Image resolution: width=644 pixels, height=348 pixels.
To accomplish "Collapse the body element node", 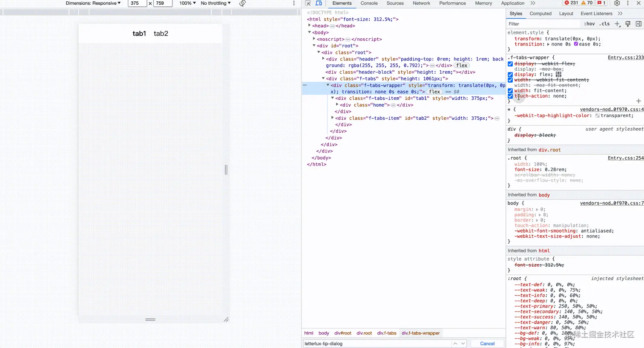I will (310, 32).
